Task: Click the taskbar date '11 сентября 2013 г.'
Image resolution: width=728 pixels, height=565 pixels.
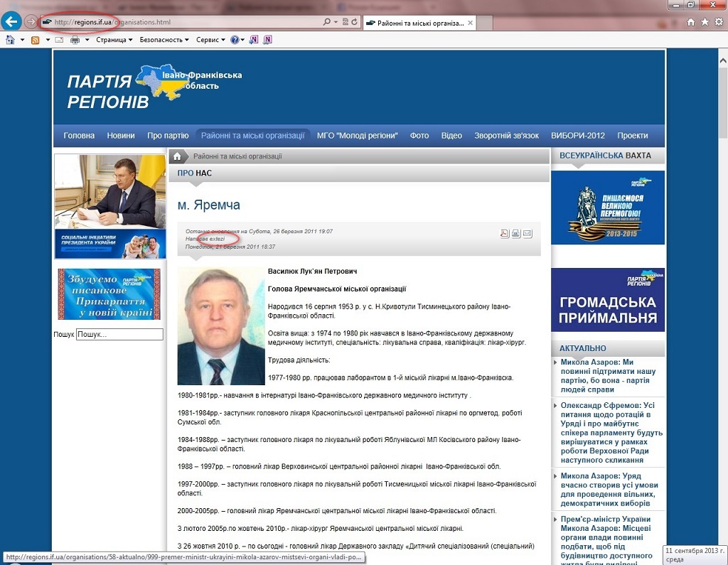Action: (695, 551)
